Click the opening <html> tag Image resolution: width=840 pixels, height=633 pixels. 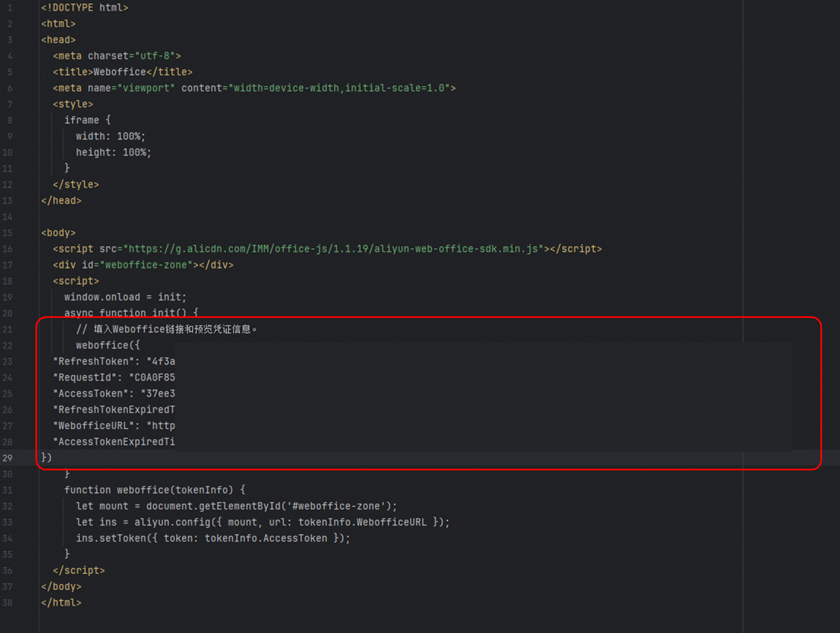coord(58,24)
